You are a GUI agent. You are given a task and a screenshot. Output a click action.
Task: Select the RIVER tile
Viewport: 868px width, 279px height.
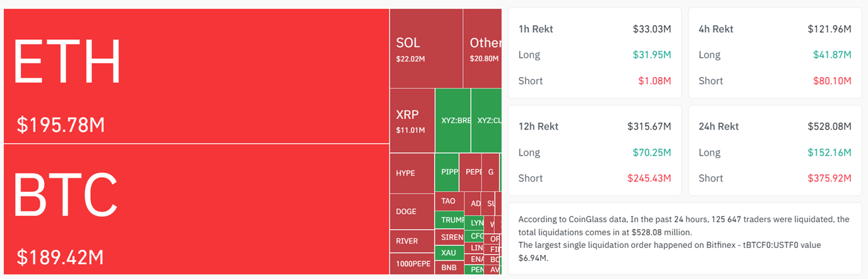[411, 241]
